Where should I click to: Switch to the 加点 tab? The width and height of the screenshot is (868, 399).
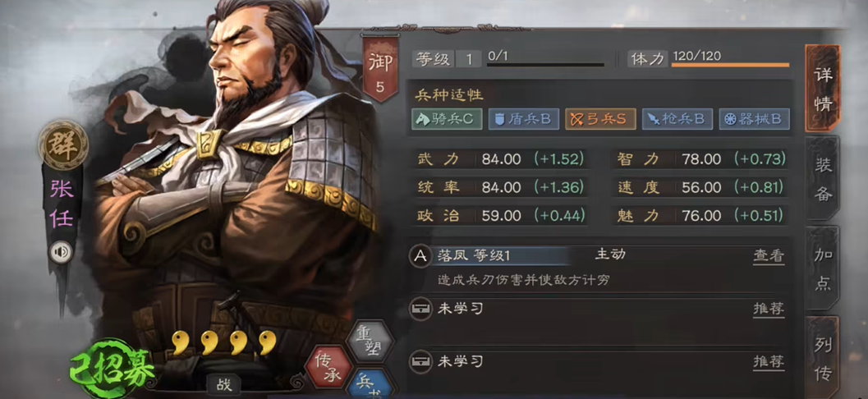pos(823,268)
